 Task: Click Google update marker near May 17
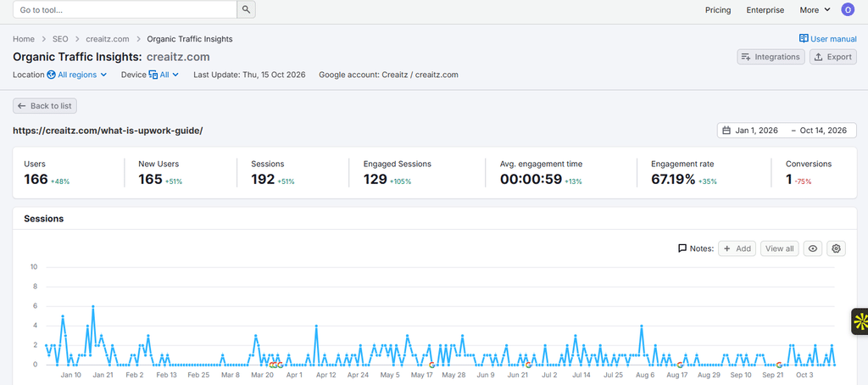431,365
